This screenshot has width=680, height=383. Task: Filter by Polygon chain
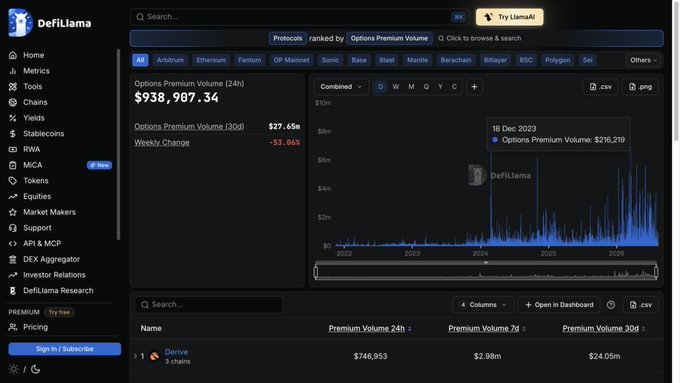point(557,60)
